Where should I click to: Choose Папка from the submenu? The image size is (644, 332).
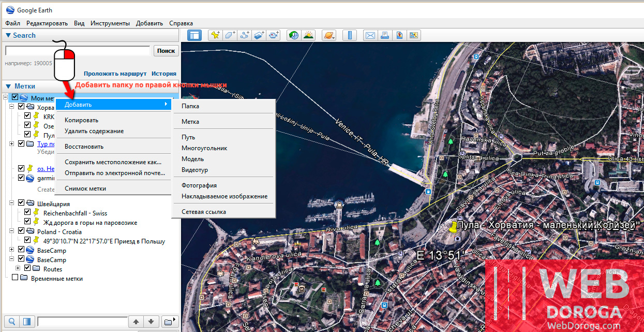point(223,106)
